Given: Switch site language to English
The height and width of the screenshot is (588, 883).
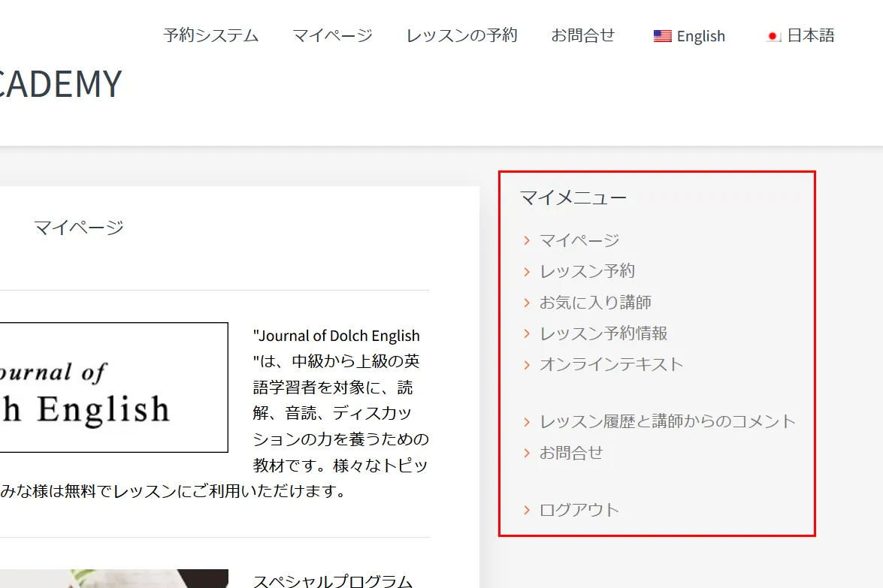Looking at the screenshot, I should (x=700, y=36).
